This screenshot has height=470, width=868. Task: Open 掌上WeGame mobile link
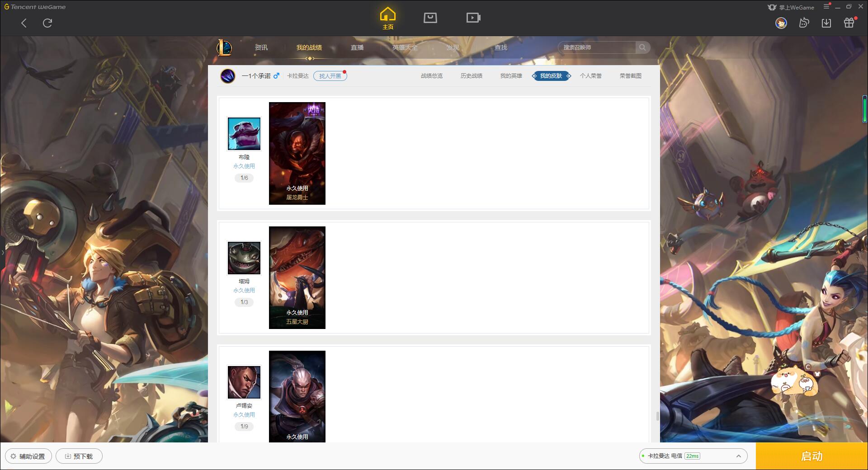(791, 7)
